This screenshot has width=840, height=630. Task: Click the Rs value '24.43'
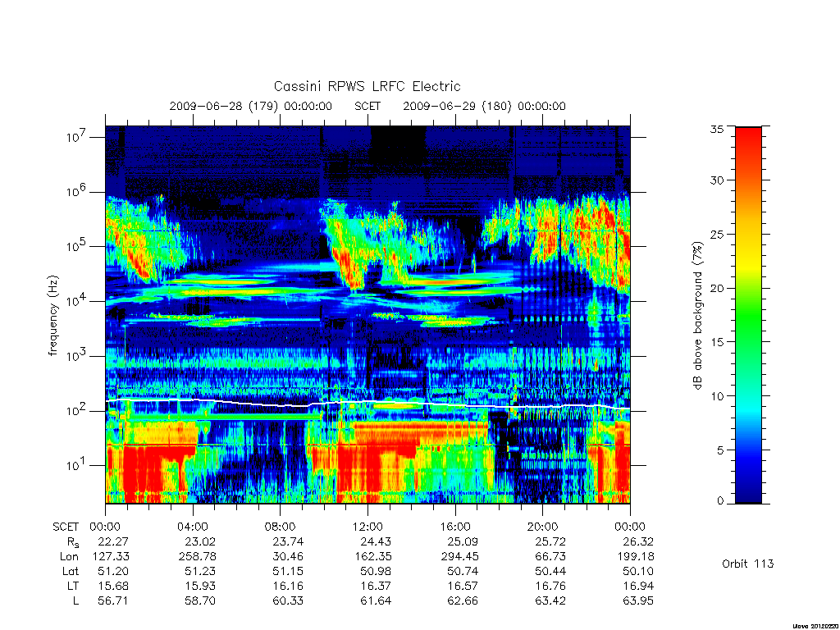[x=376, y=541]
